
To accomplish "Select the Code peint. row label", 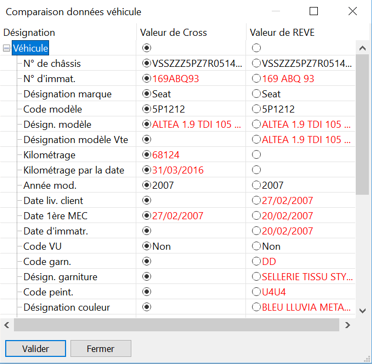I will coord(48,292).
